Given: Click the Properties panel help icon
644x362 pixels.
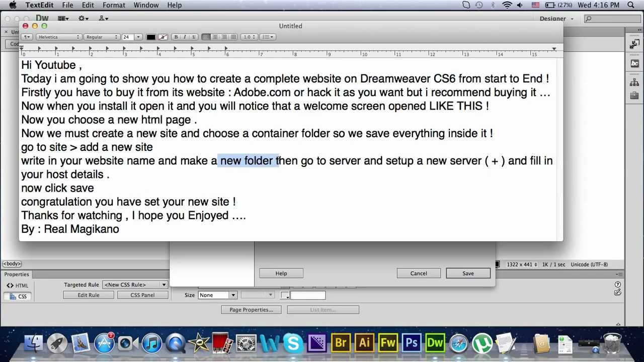Looking at the screenshot, I should pyautogui.click(x=617, y=285).
